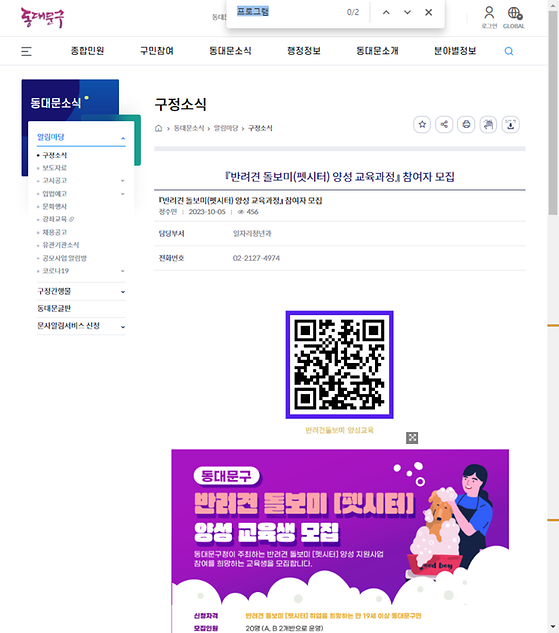This screenshot has width=559, height=633.
Task: Click the share icon button
Action: [444, 124]
